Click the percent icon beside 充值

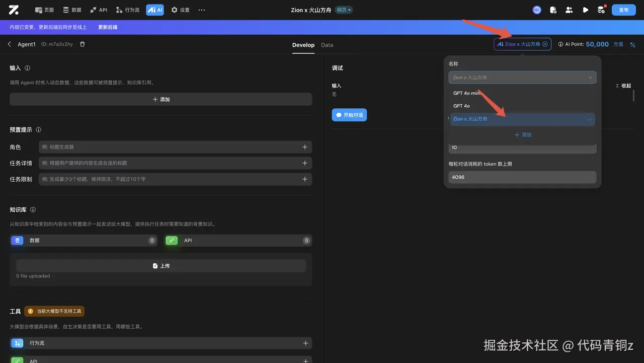tap(633, 44)
